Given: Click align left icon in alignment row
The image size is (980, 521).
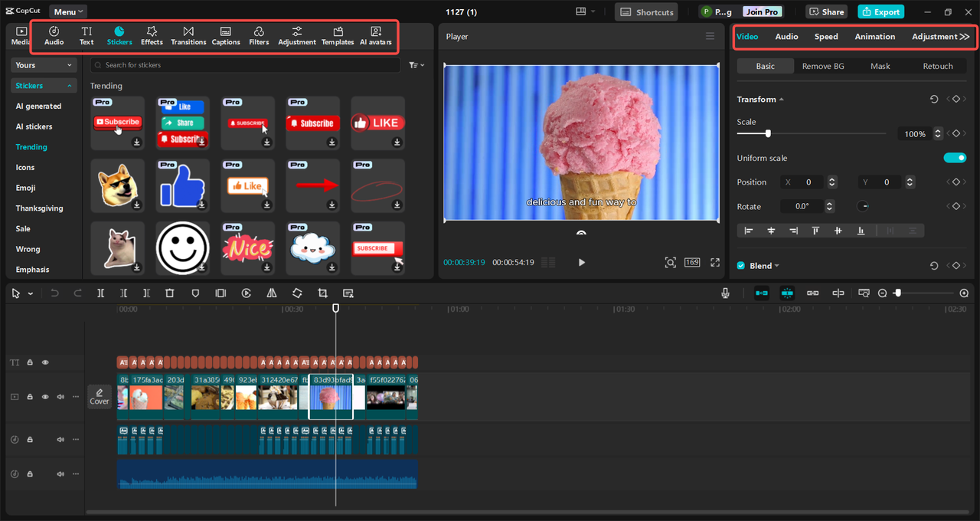Looking at the screenshot, I should click(749, 231).
